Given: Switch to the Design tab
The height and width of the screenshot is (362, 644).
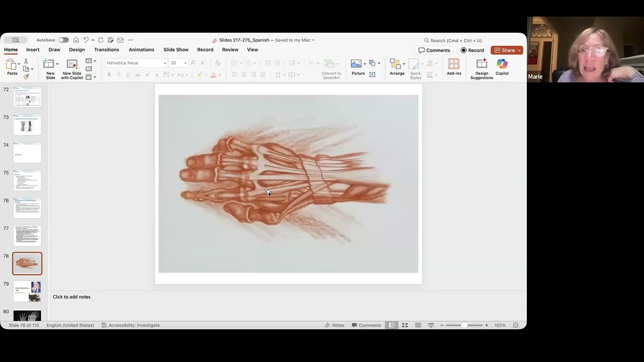Looking at the screenshot, I should (x=77, y=50).
